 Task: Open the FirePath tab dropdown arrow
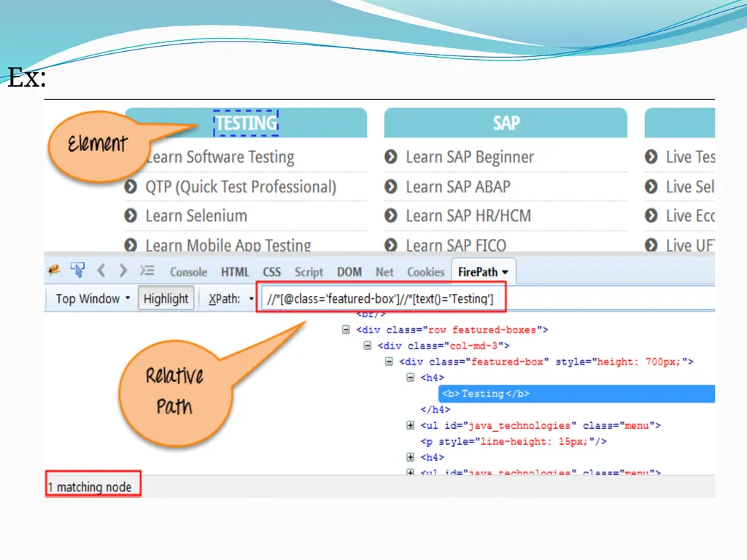click(505, 272)
